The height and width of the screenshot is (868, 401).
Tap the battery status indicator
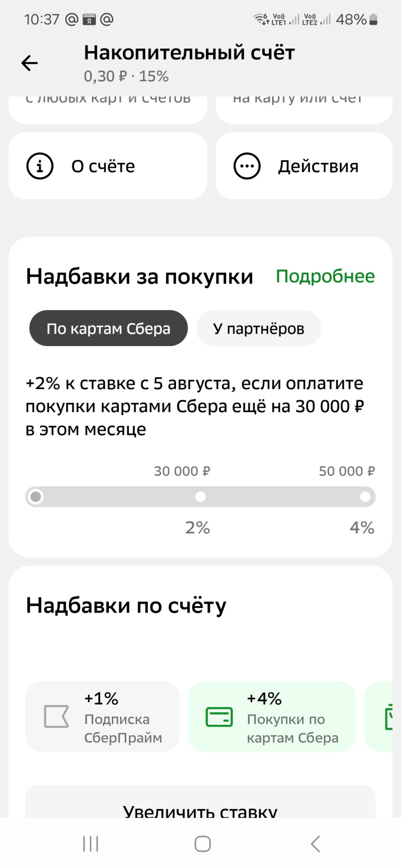(373, 20)
